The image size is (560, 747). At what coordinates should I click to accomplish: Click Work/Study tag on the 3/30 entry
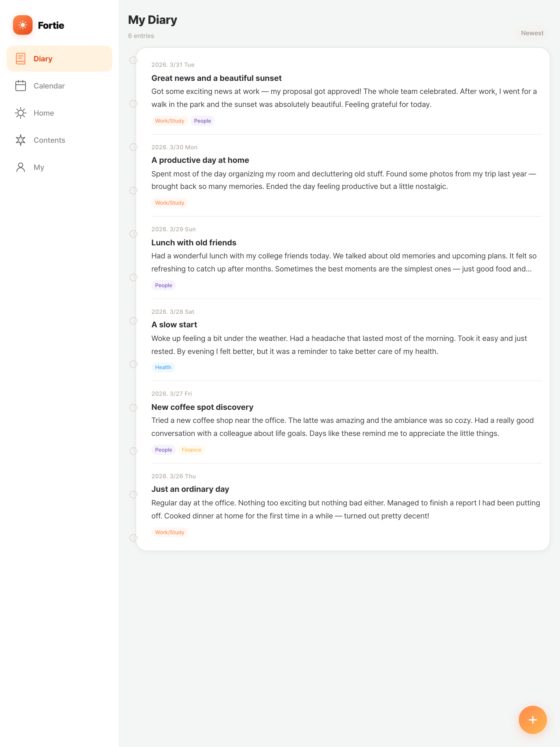click(x=170, y=202)
